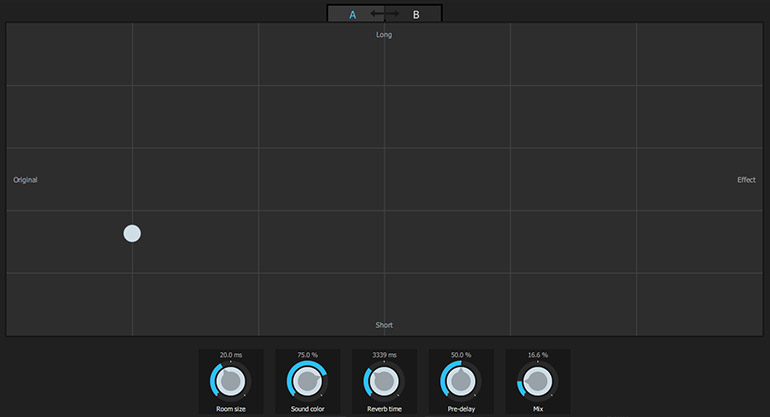Click the Room size knob

(x=231, y=381)
